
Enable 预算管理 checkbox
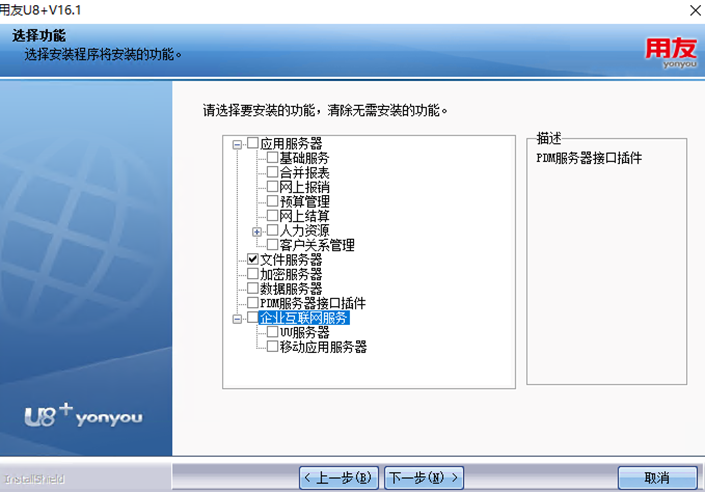(272, 201)
